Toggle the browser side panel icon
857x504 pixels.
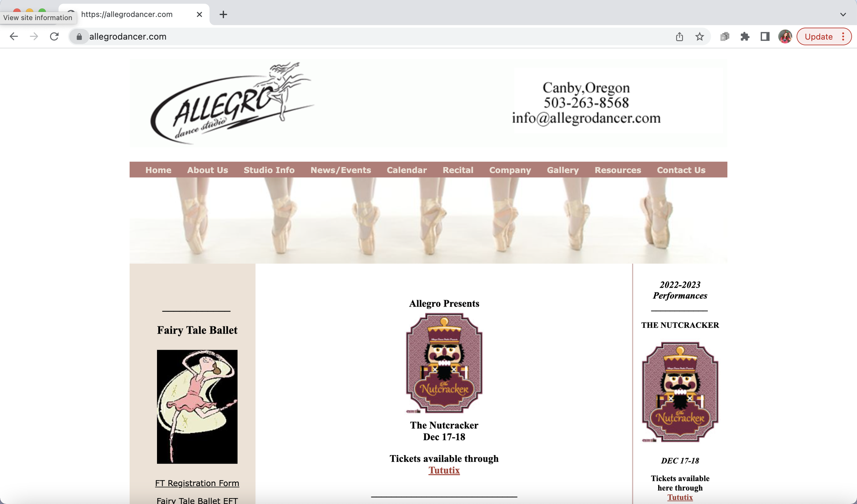tap(765, 37)
